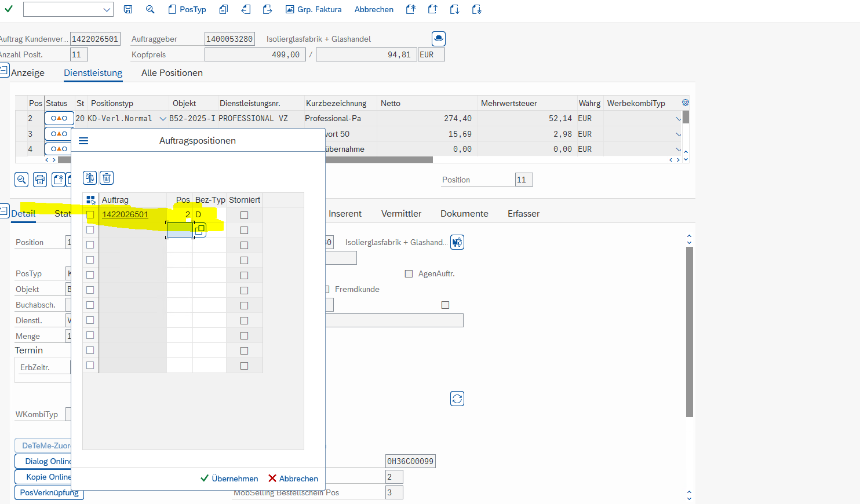Expand the WerbekombiTyp dropdown in row 3
Viewport: 860px width, 504px height.
[678, 134]
